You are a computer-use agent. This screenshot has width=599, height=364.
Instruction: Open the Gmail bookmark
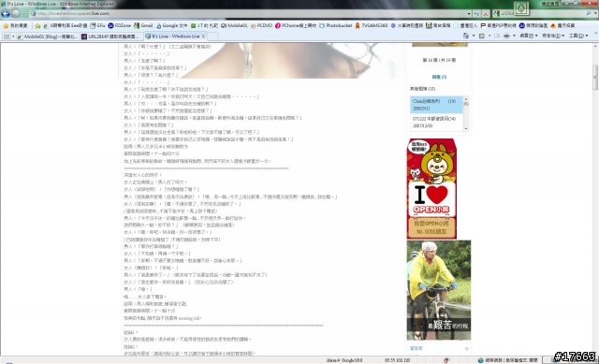tap(143, 25)
